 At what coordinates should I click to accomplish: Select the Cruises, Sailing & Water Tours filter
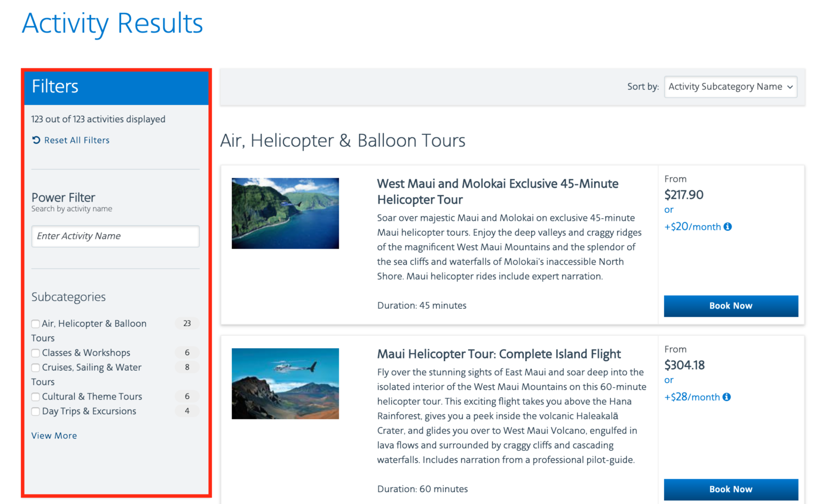[35, 367]
